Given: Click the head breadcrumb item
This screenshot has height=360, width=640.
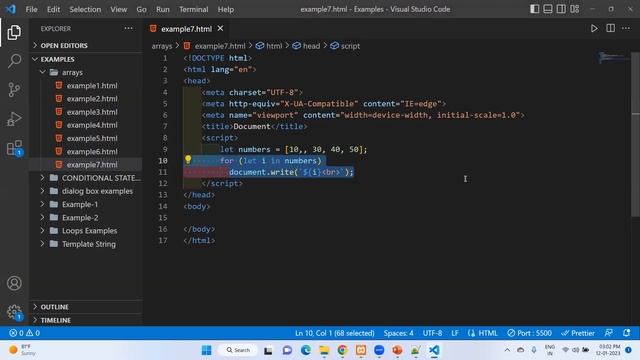Looking at the screenshot, I should 306,46.
